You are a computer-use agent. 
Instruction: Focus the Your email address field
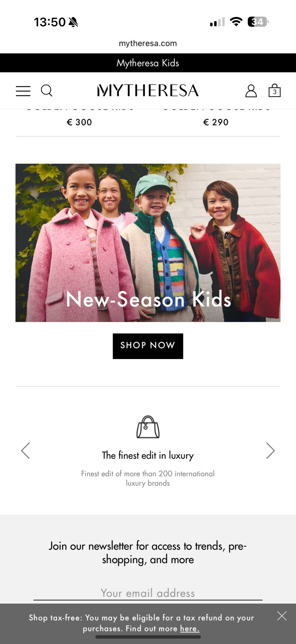click(148, 593)
